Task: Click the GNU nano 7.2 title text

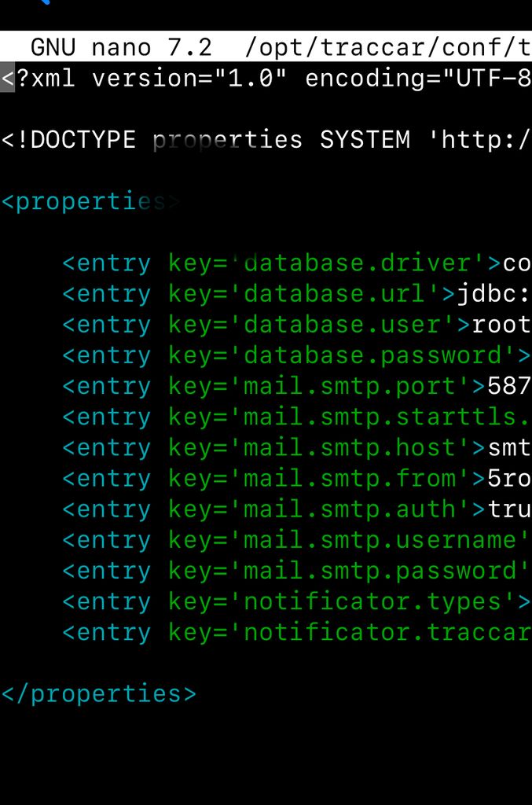Action: click(121, 48)
